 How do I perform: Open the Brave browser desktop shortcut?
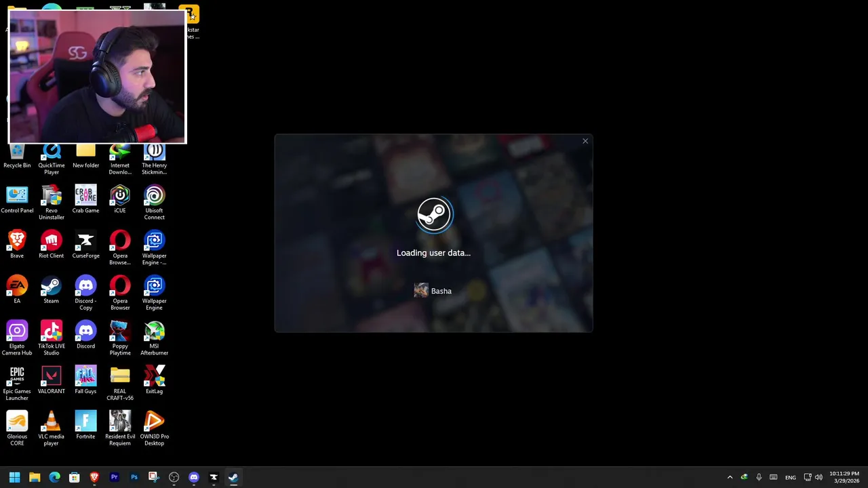[x=17, y=245]
